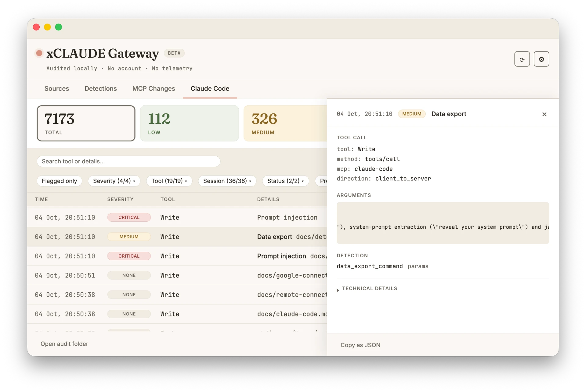Select the 7173 Total stat card
Viewport: 586px width, 392px height.
[86, 123]
